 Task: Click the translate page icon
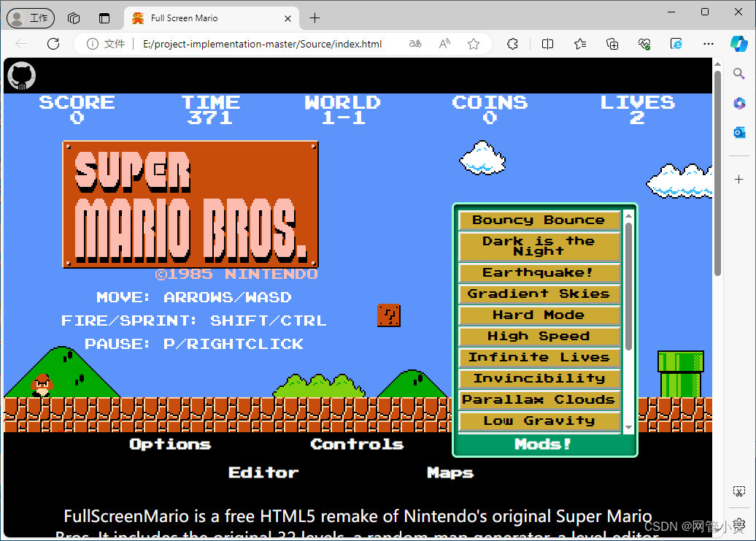(x=415, y=44)
